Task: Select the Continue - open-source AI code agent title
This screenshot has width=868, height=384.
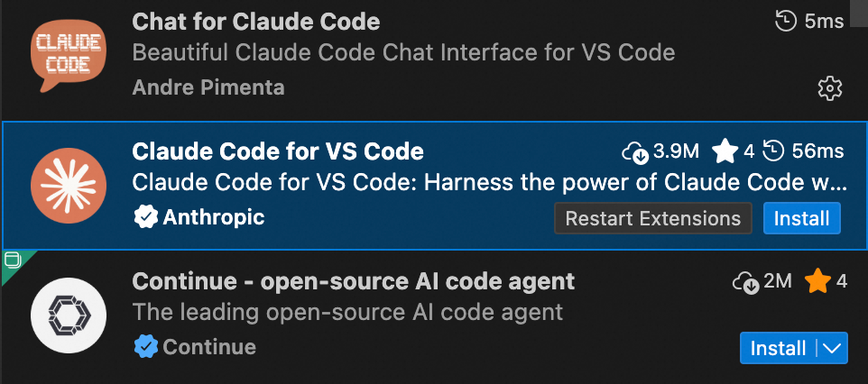Action: click(x=353, y=281)
